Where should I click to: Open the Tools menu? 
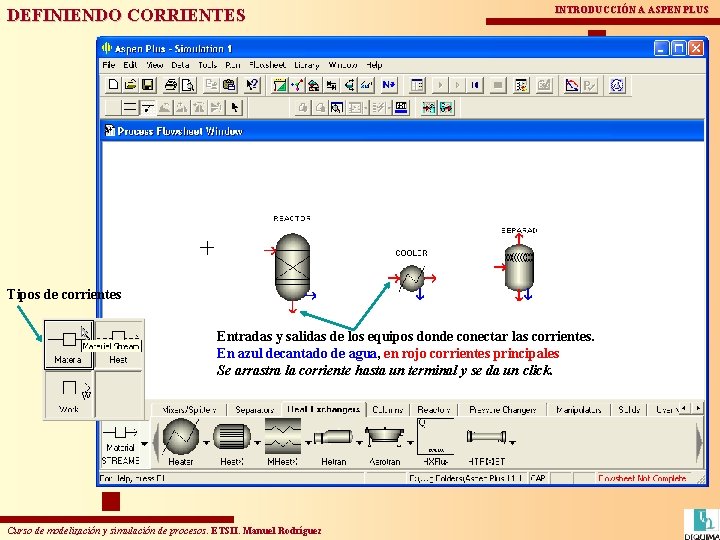[208, 65]
